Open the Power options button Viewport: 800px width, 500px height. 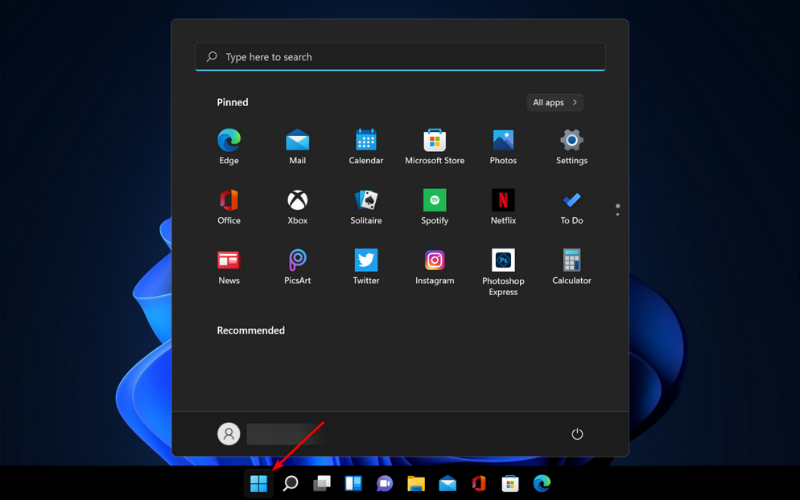click(577, 434)
